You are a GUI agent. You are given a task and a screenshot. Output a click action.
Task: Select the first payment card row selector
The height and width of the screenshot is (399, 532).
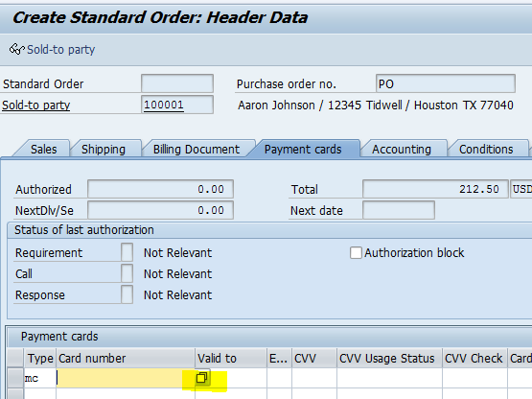pyautogui.click(x=15, y=378)
